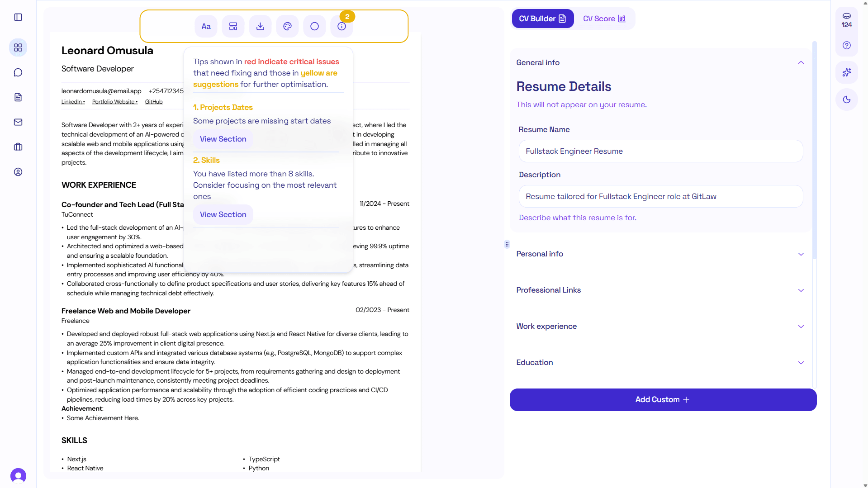Image resolution: width=868 pixels, height=488 pixels.
Task: Open the layout template picker
Action: click(233, 26)
